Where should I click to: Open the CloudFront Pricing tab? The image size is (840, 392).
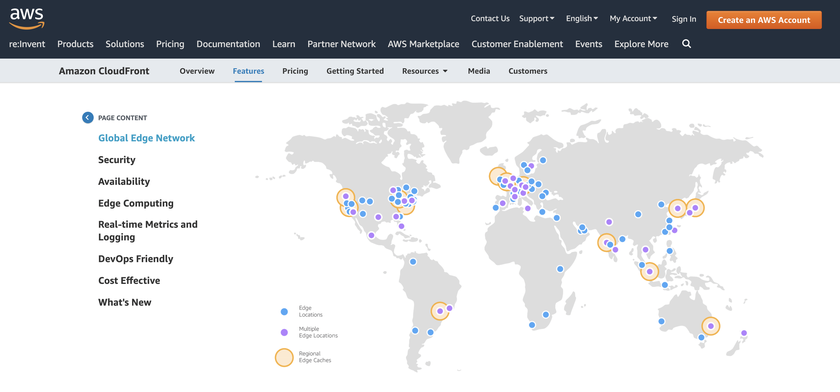[295, 71]
